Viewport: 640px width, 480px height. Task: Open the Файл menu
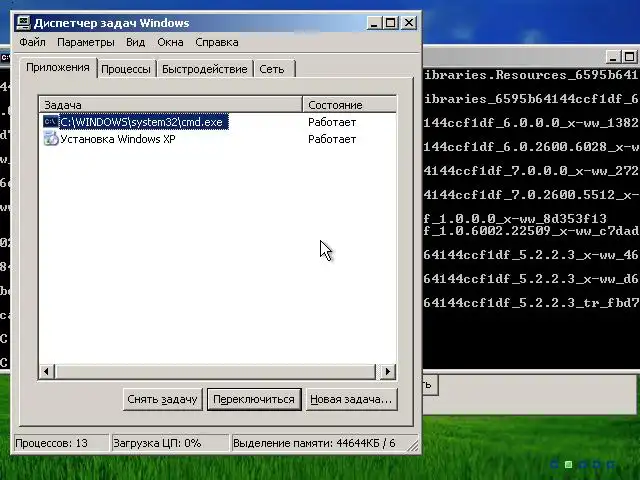[x=32, y=42]
